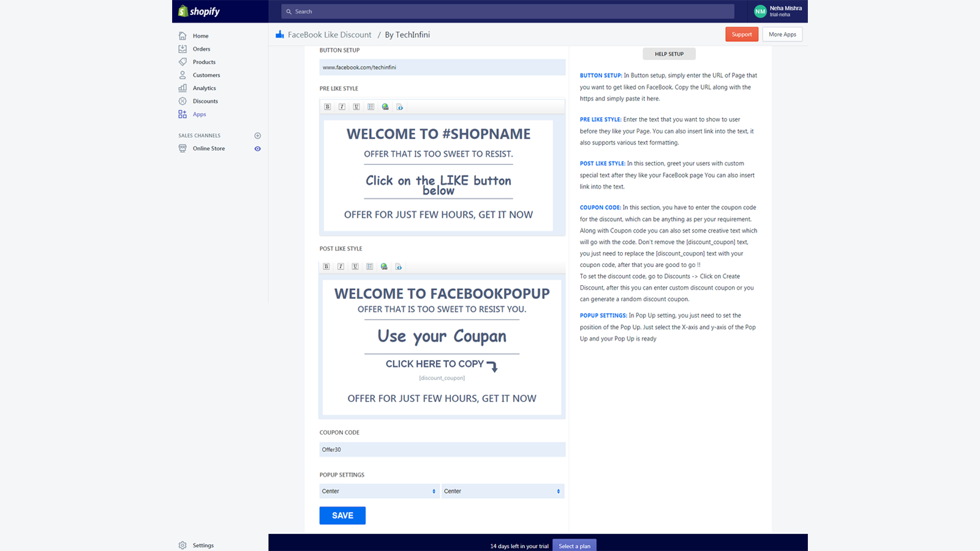The image size is (980, 551).
Task: Add a sales channel with the plus icon
Action: [258, 136]
